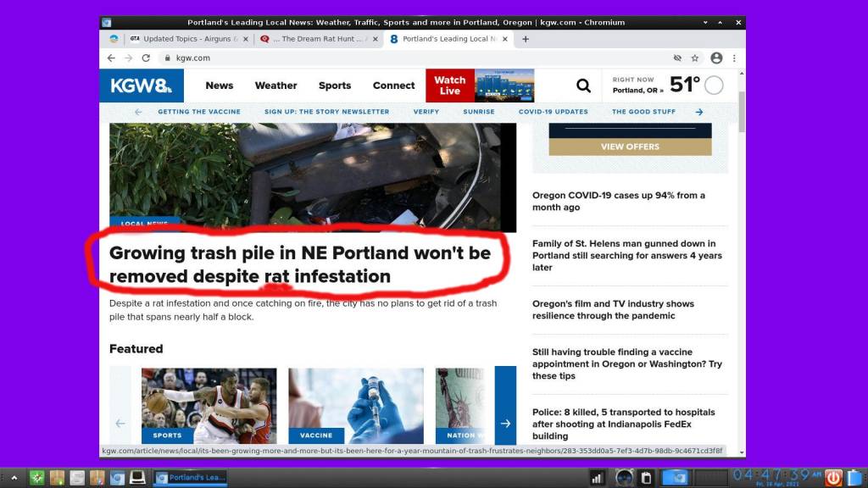Open the Connect menu
Image resolution: width=868 pixels, height=488 pixels.
click(393, 86)
